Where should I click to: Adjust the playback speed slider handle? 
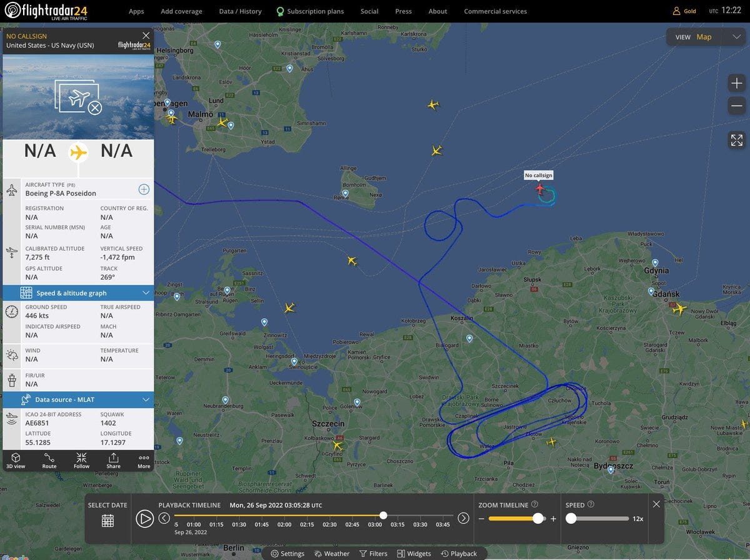tap(571, 518)
